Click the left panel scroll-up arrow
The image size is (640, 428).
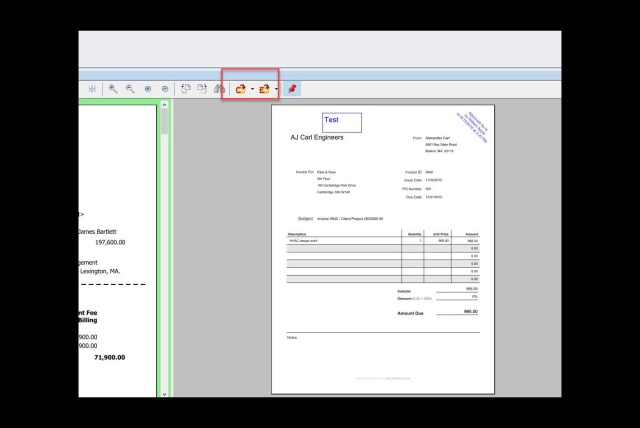point(164,105)
